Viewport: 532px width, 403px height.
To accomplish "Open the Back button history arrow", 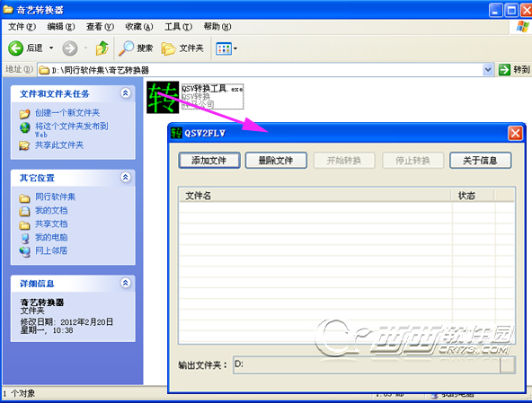I will click(51, 48).
